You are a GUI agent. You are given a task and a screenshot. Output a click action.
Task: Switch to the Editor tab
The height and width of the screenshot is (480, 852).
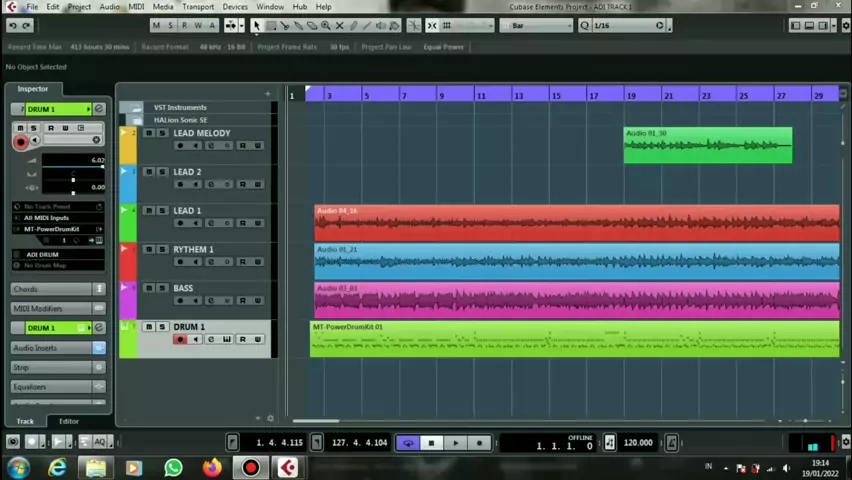68,421
